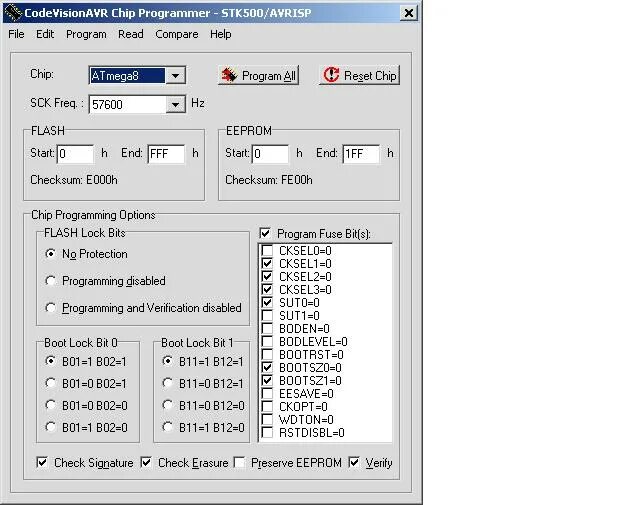The width and height of the screenshot is (640, 505).
Task: Toggle the SUT0=0 fuse checkbox
Action: pos(267,303)
